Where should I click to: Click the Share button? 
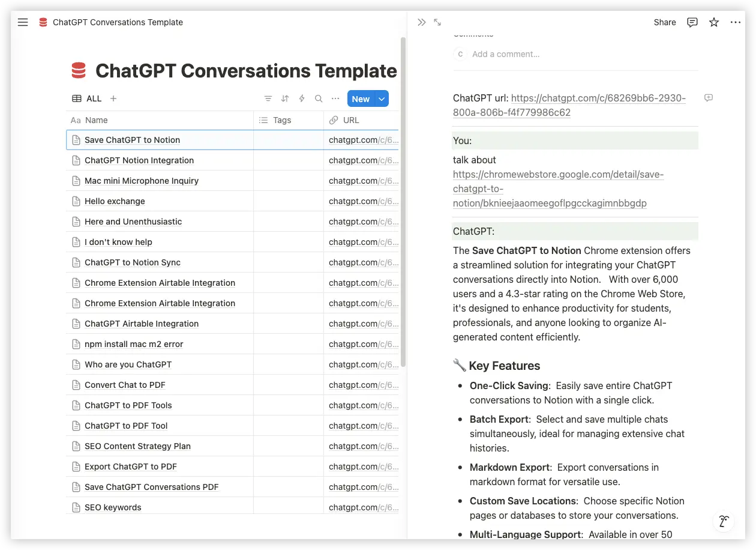[x=665, y=22]
